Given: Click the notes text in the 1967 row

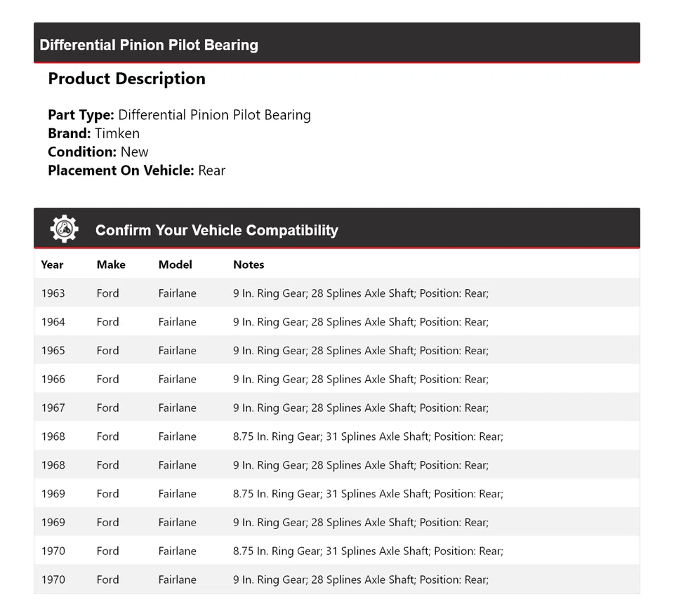Looking at the screenshot, I should pos(360,408).
